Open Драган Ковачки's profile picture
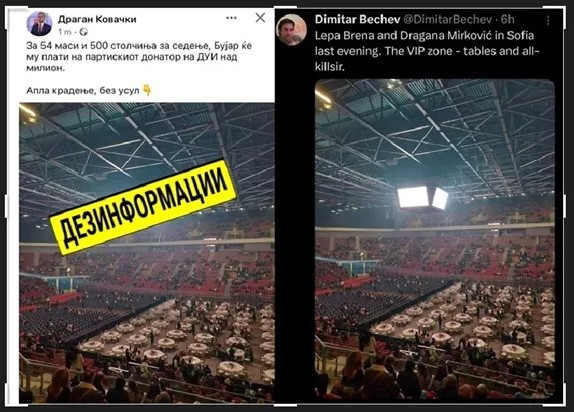The width and height of the screenshot is (574, 412). pyautogui.click(x=39, y=24)
